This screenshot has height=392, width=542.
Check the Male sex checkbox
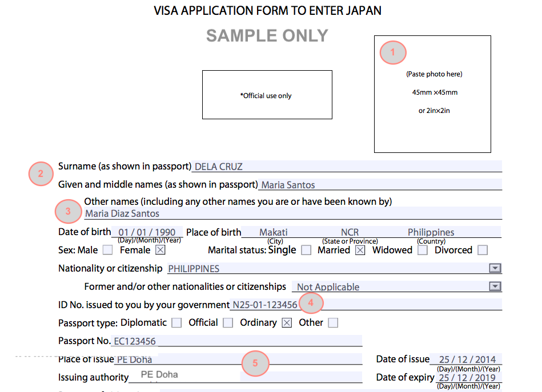coord(107,250)
